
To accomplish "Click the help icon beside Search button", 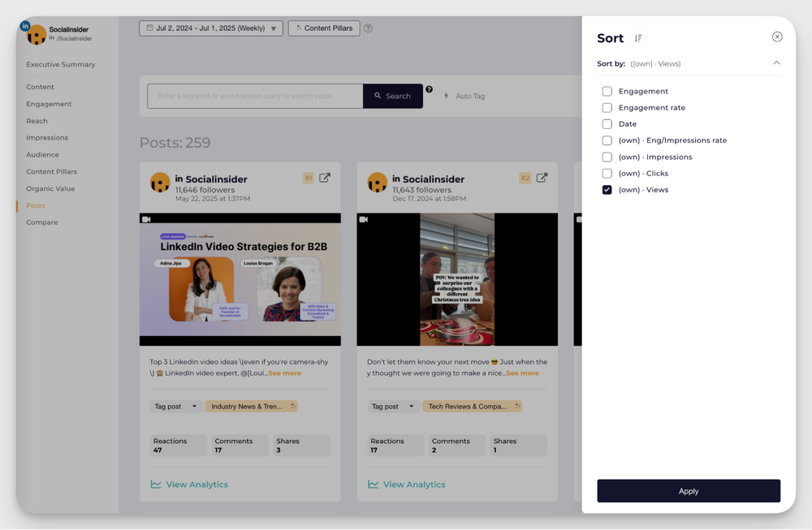I will click(x=429, y=89).
